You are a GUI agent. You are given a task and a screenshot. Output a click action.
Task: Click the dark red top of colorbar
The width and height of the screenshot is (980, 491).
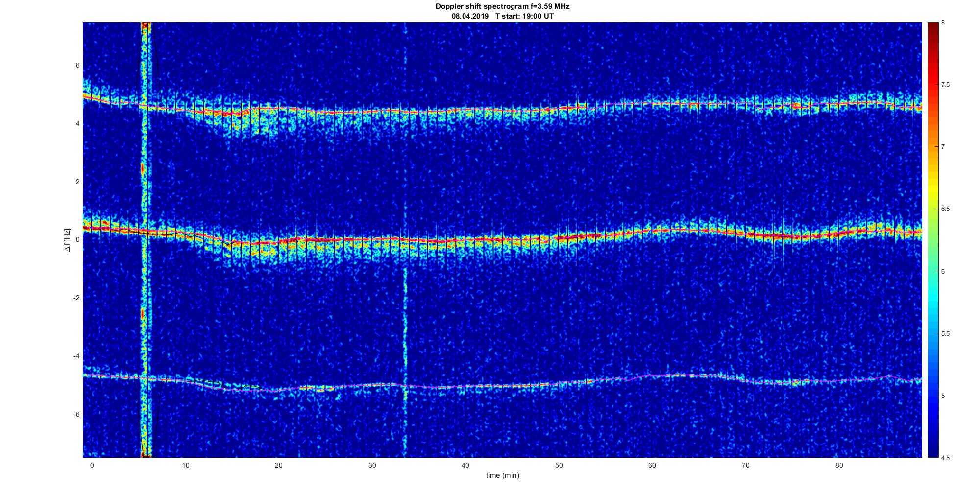click(932, 29)
